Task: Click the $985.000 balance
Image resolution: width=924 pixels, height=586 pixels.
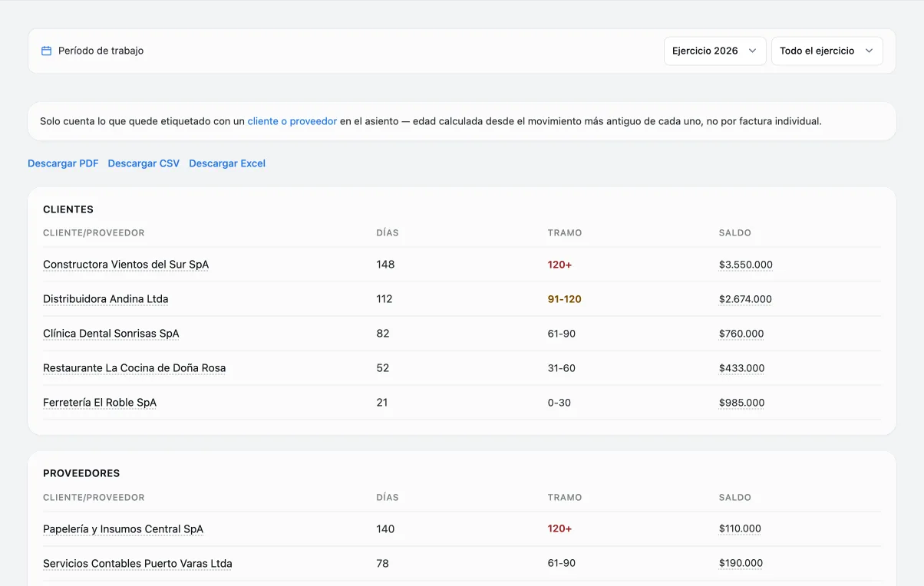Action: [x=742, y=403]
